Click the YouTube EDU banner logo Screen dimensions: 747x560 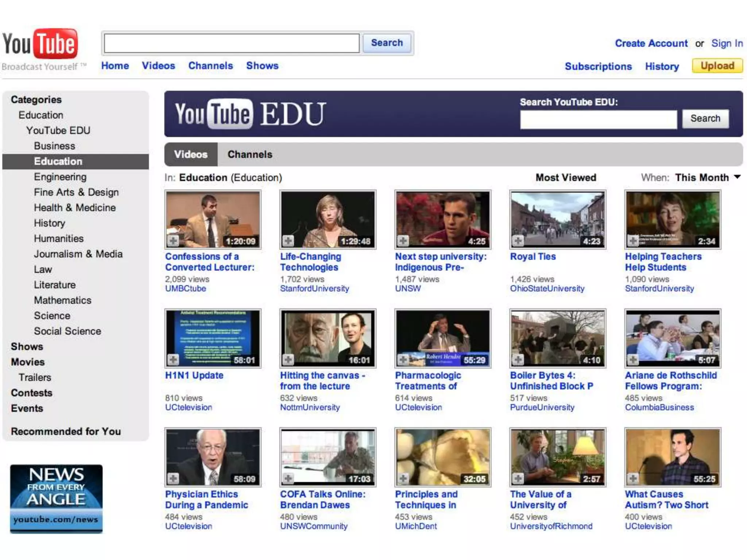point(250,114)
